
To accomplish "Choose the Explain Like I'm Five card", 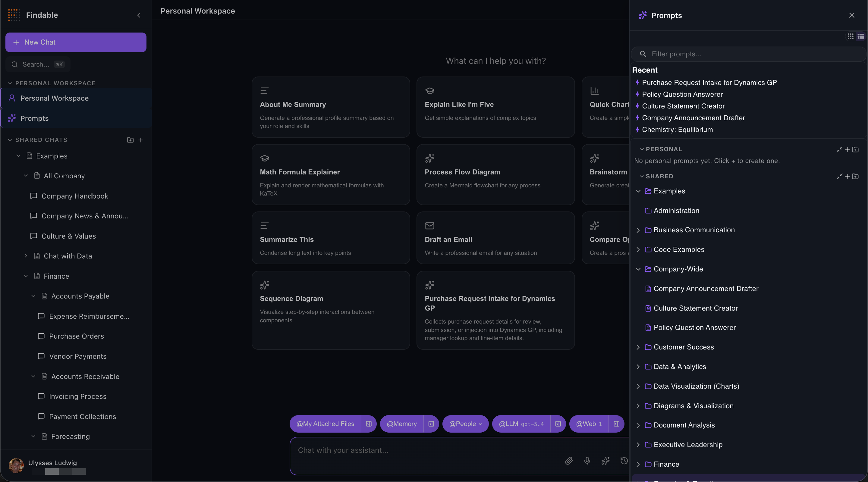I will point(495,107).
